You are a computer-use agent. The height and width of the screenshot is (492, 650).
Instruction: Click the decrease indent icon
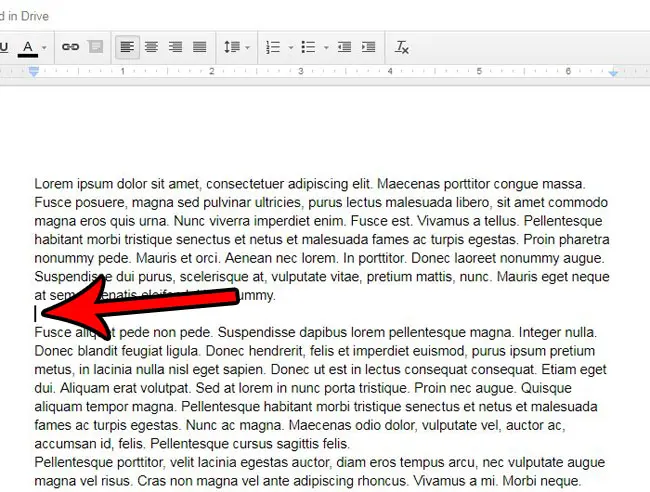coord(344,47)
